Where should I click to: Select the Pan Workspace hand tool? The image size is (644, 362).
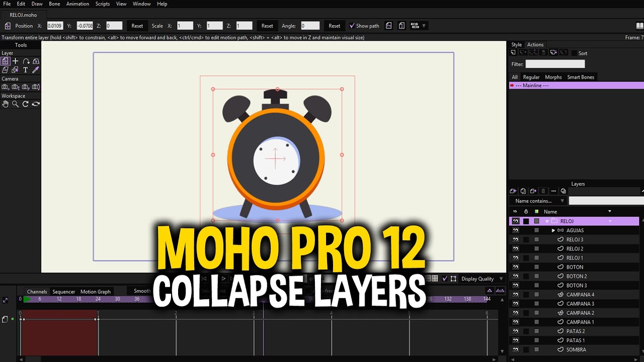point(5,104)
